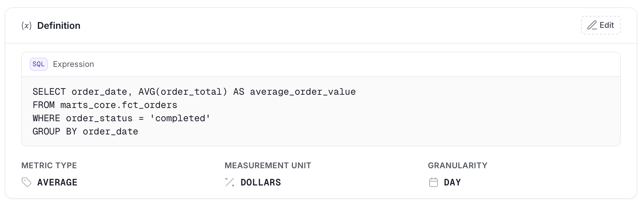644x206 pixels.
Task: Click the AVERAGE metric type value
Action: tap(57, 182)
